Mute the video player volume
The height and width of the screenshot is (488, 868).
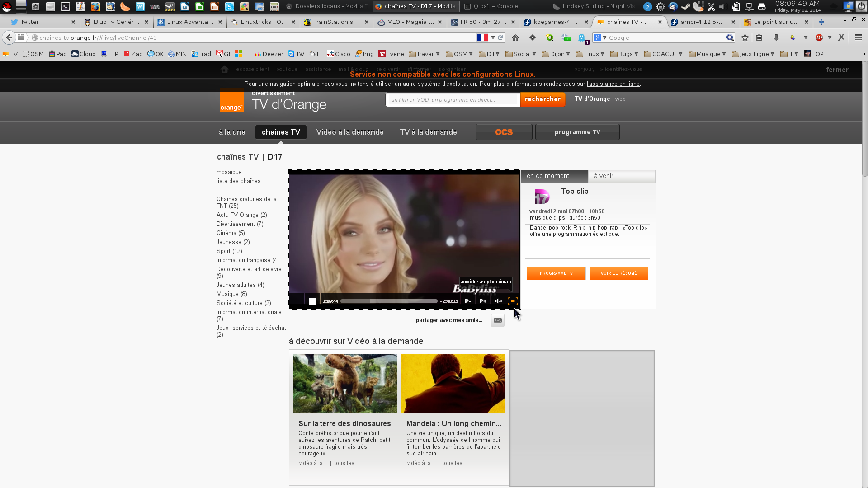tap(498, 301)
